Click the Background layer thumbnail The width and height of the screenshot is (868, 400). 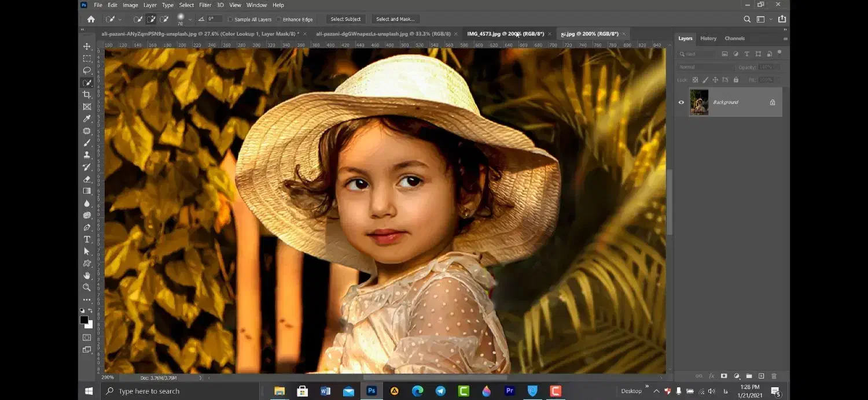pos(698,102)
